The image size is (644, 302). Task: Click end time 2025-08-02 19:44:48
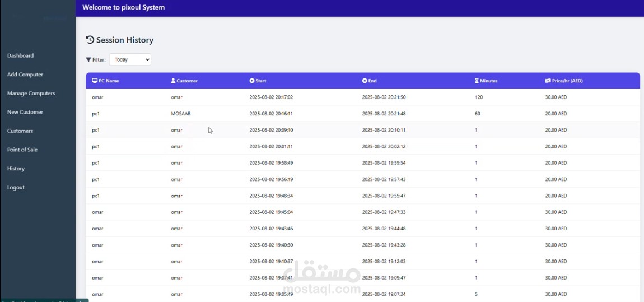point(384,229)
